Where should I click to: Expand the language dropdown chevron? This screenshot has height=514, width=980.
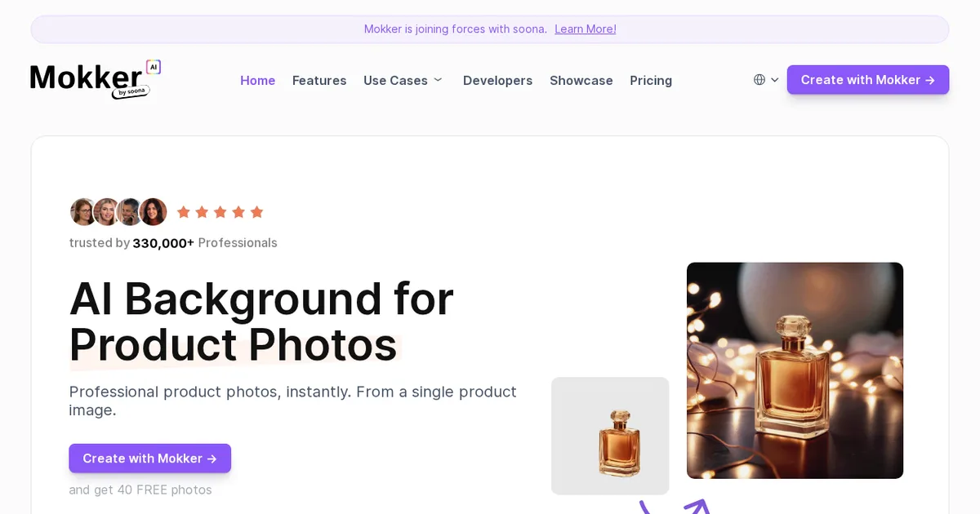coord(775,80)
